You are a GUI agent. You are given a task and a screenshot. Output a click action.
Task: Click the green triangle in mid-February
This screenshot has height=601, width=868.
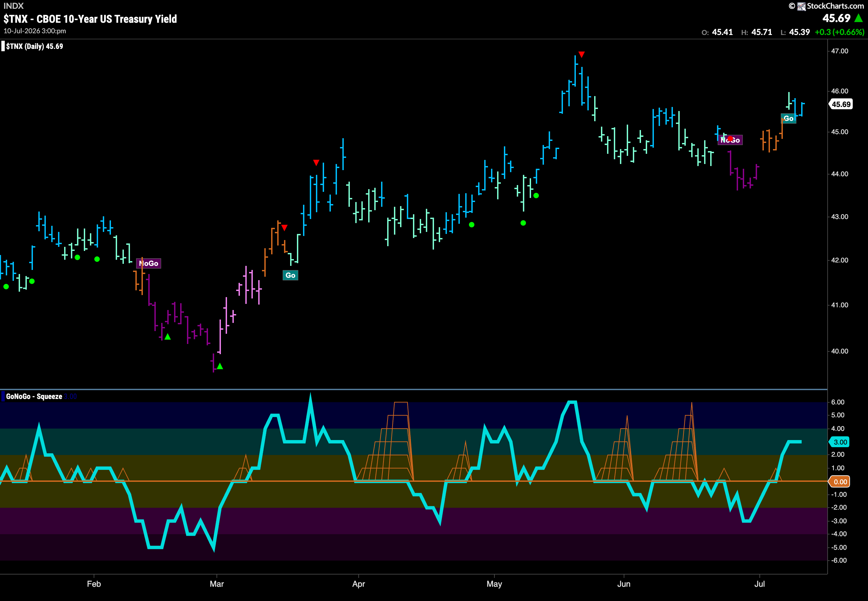pyautogui.click(x=168, y=336)
